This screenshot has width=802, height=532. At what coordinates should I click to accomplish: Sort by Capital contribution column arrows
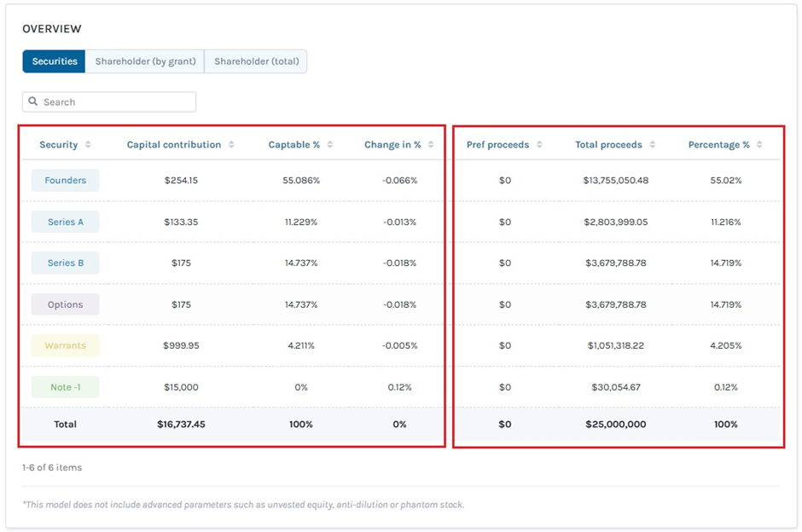click(231, 145)
